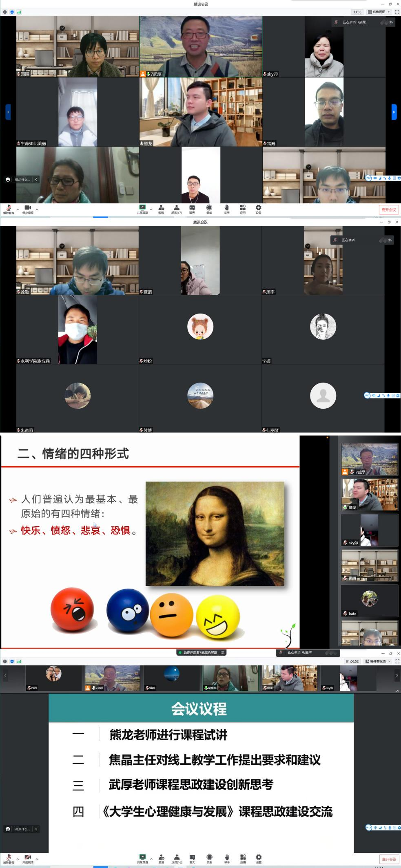
Task: Unmute microphone beside the 停止视频 button
Action: [9, 209]
